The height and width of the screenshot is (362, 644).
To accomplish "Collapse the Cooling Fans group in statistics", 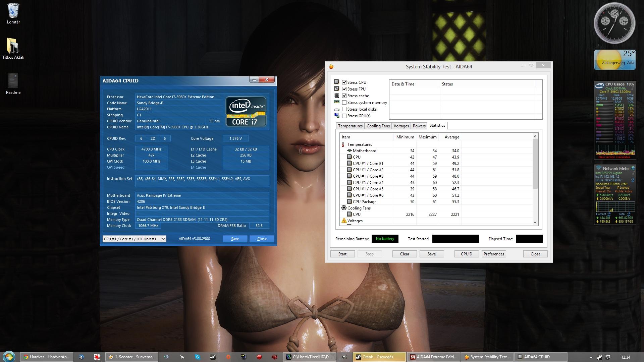I will (x=359, y=208).
